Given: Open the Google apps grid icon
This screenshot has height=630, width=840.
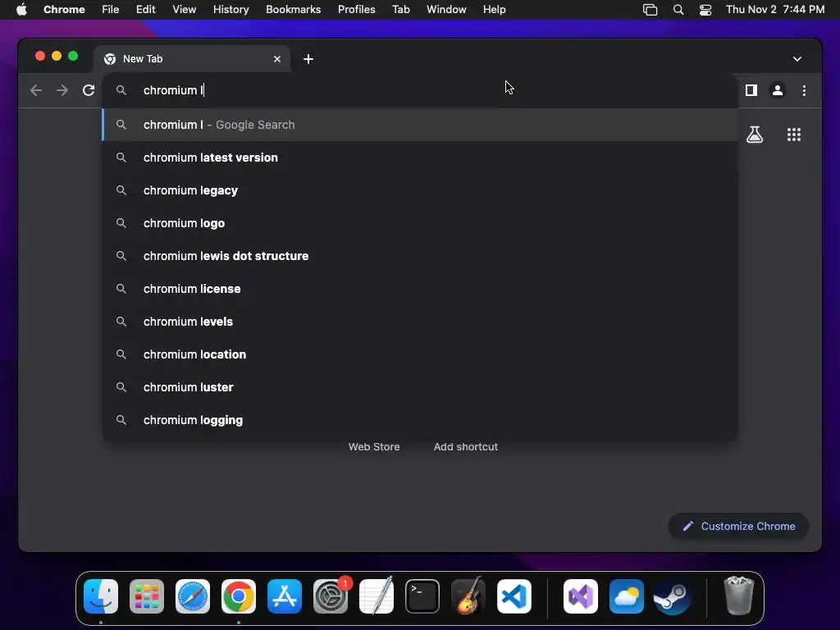Looking at the screenshot, I should (794, 135).
